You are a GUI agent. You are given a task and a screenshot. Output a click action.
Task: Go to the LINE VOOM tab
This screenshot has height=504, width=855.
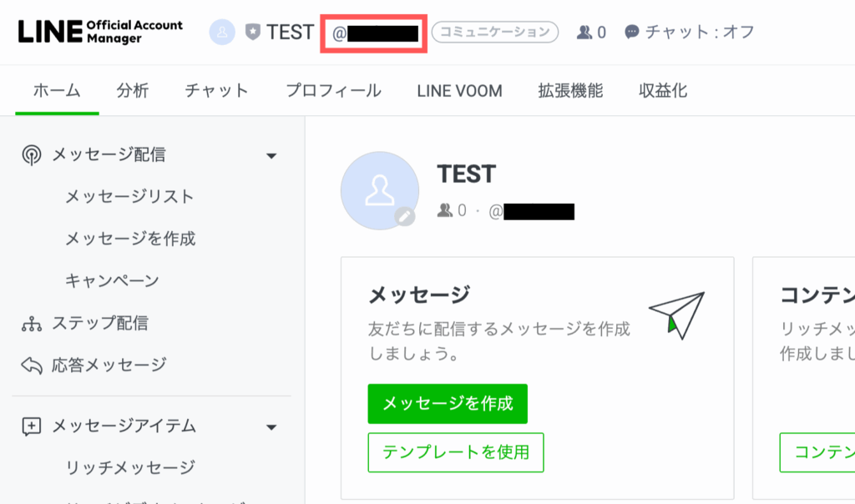click(459, 91)
